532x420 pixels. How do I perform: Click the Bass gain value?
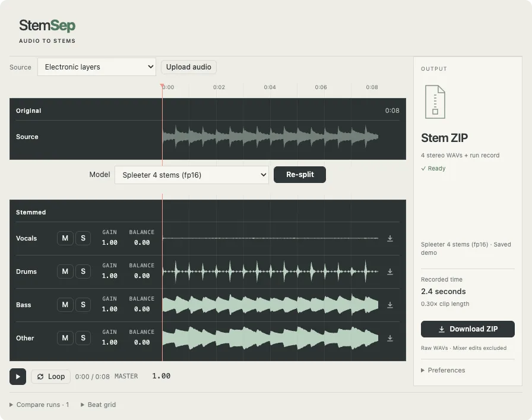[x=110, y=309]
